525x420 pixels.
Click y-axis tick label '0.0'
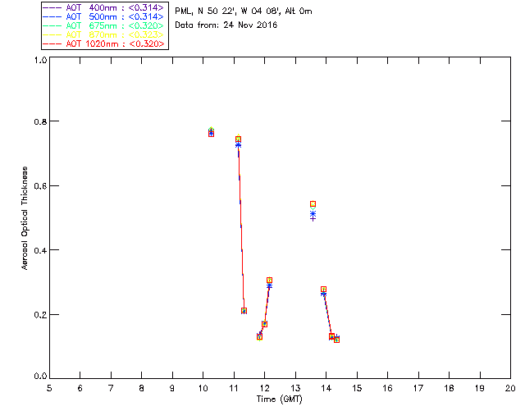40,376
